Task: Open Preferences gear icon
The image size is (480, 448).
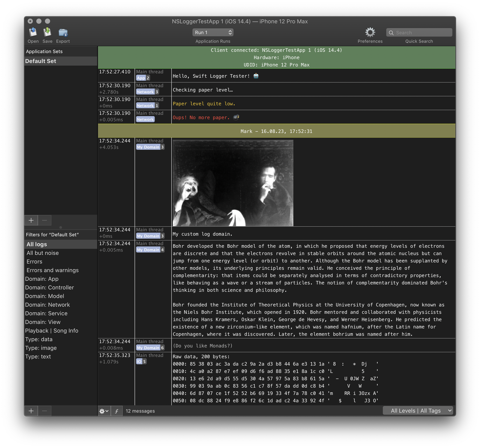Action: click(x=370, y=33)
